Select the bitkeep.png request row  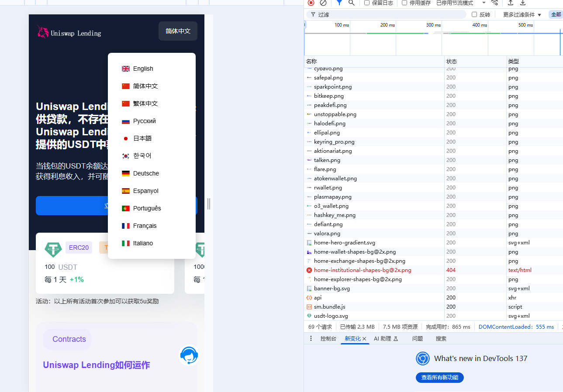click(433, 96)
